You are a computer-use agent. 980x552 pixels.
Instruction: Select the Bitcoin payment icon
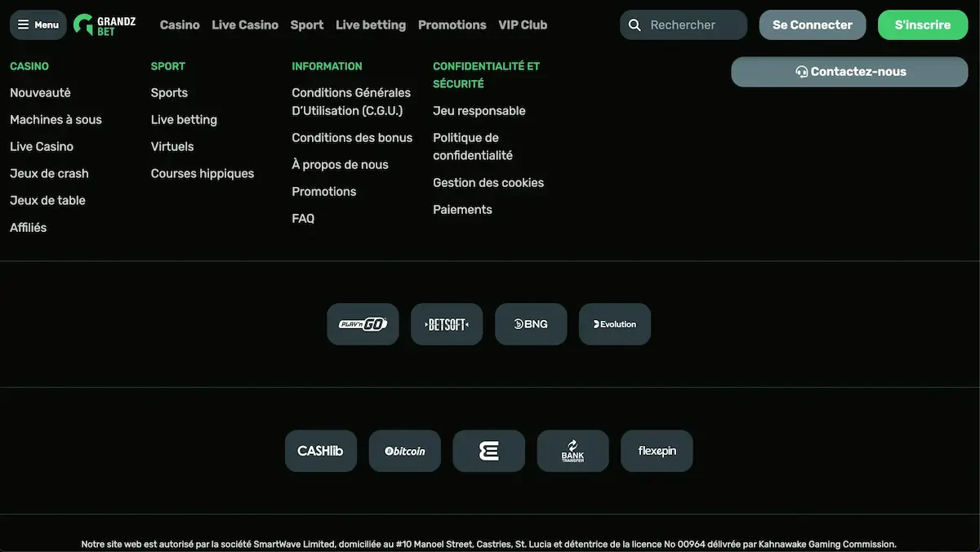(405, 451)
